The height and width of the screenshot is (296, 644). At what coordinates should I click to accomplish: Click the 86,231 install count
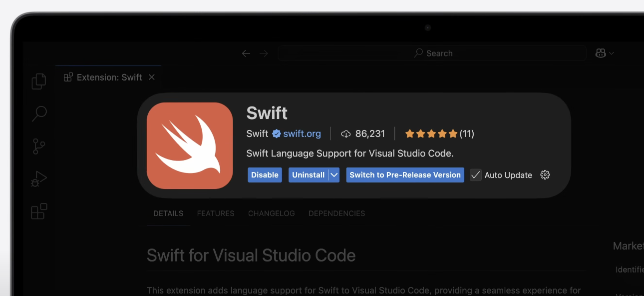370,133
